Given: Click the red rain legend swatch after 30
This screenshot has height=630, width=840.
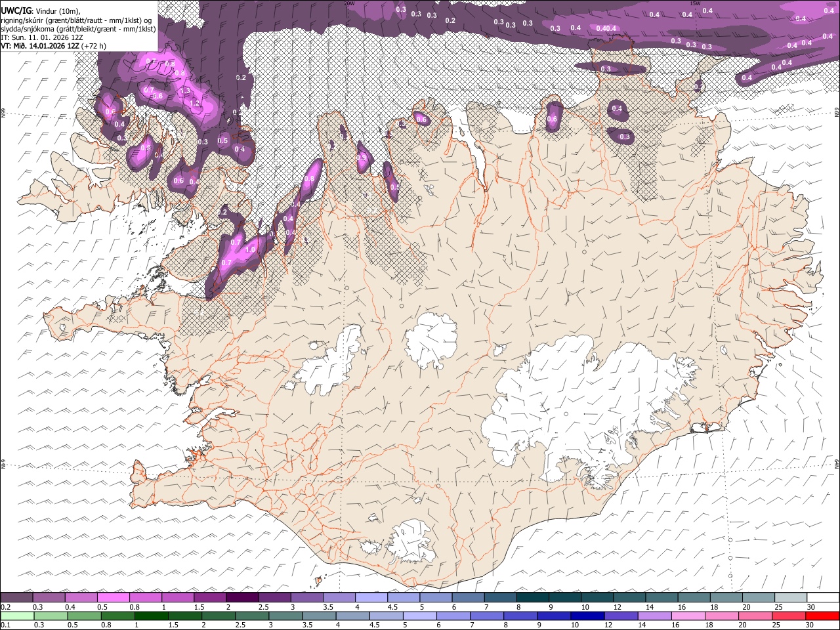Looking at the screenshot, I should coord(823,616).
